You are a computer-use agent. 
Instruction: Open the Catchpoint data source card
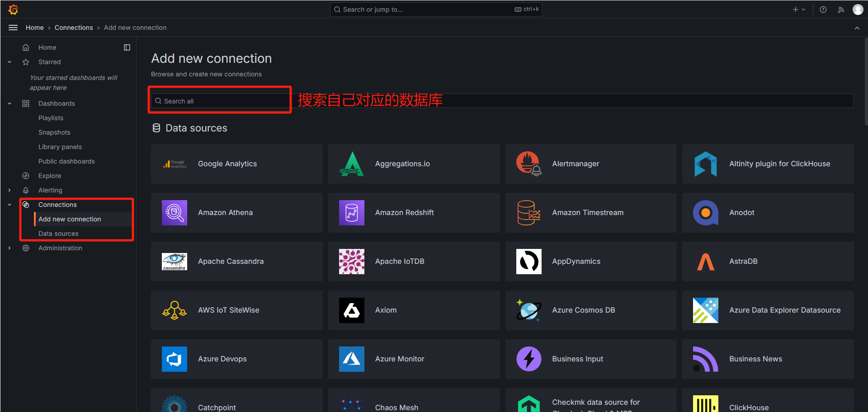coord(236,400)
